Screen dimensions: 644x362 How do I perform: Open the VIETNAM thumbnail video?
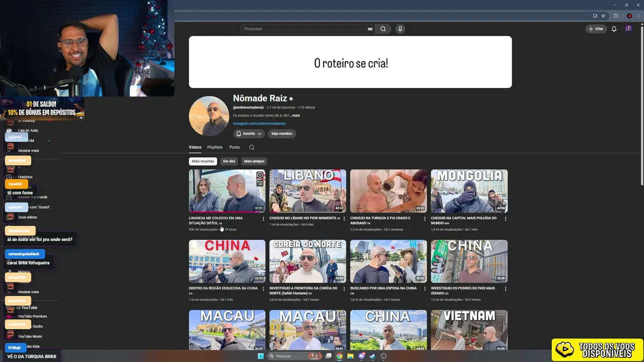pyautogui.click(x=469, y=330)
